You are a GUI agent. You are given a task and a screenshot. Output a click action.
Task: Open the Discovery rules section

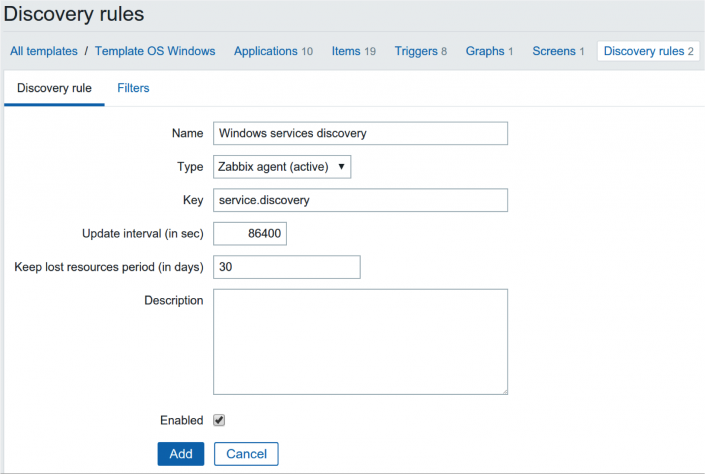pyautogui.click(x=643, y=51)
